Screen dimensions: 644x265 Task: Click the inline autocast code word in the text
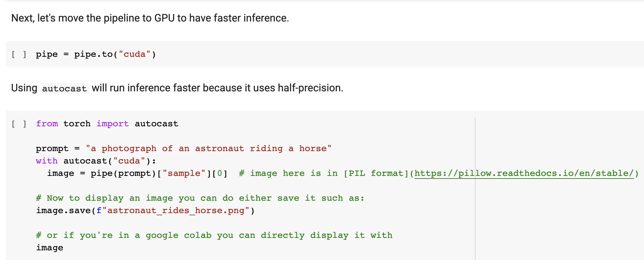tap(64, 88)
